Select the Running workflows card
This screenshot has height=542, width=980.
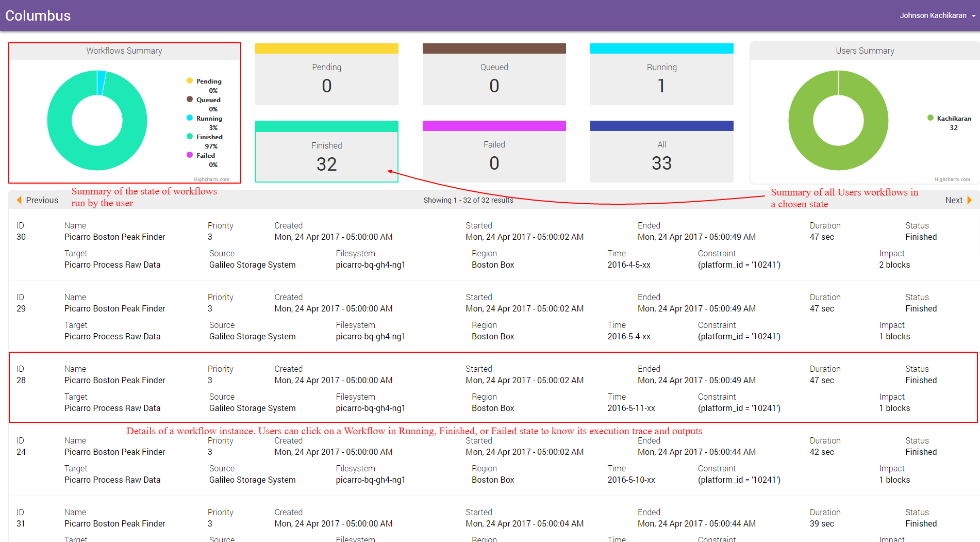pos(662,74)
